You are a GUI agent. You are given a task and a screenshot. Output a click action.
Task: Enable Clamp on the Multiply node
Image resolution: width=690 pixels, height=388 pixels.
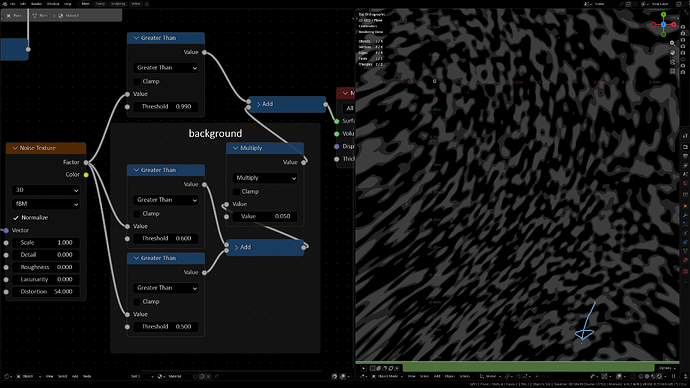[x=236, y=191]
